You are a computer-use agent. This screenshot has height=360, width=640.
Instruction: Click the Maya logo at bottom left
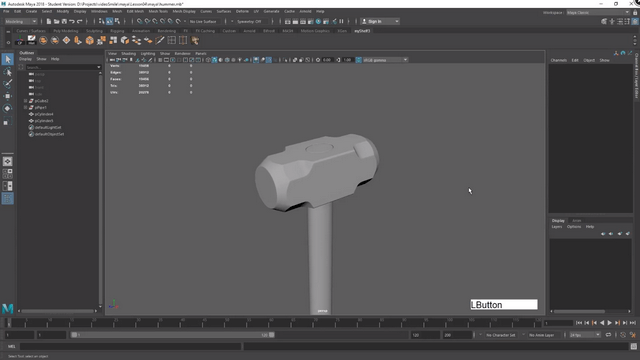[x=7, y=309]
